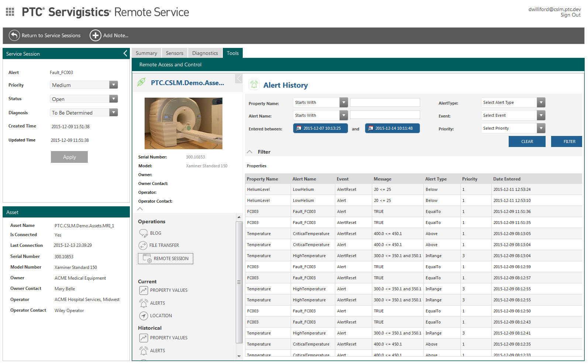Click the Sort by Event column header
588x364 pixels.
click(343, 179)
